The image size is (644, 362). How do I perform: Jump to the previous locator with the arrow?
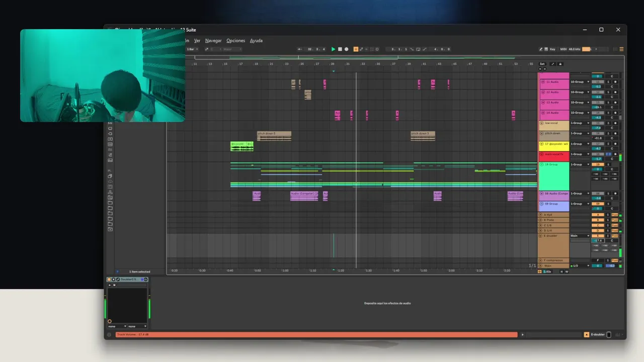tap(540, 69)
